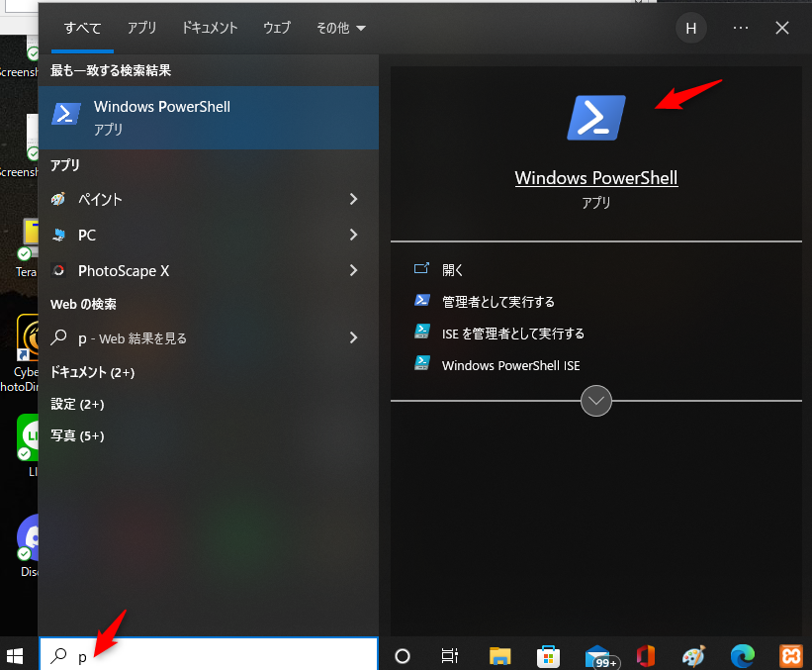
Task: Switch to the ウェブ tab
Action: click(x=277, y=28)
